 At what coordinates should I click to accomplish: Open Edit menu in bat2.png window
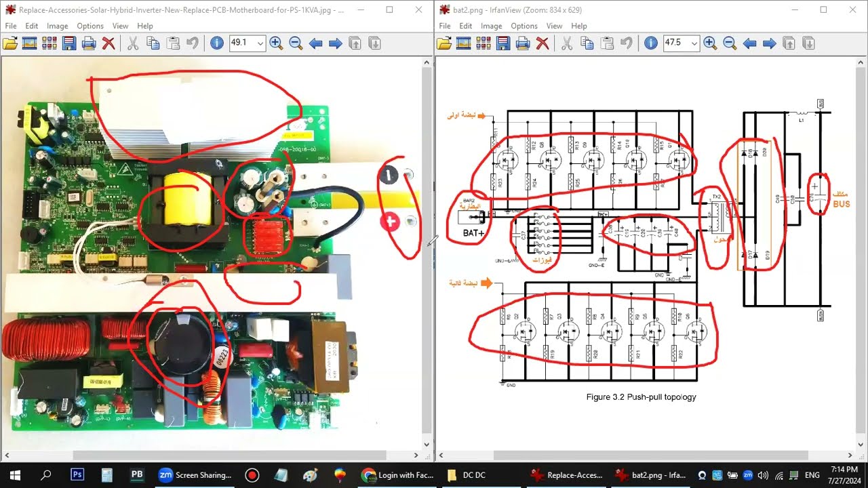(466, 26)
